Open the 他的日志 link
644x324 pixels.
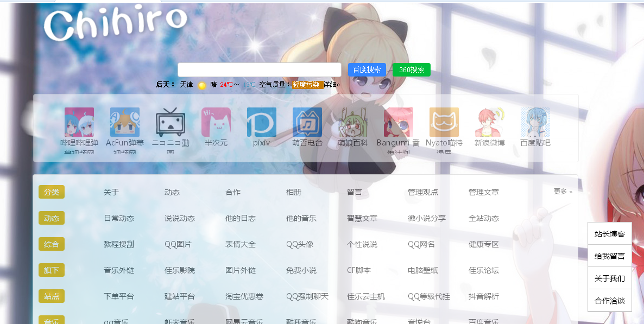(x=240, y=218)
